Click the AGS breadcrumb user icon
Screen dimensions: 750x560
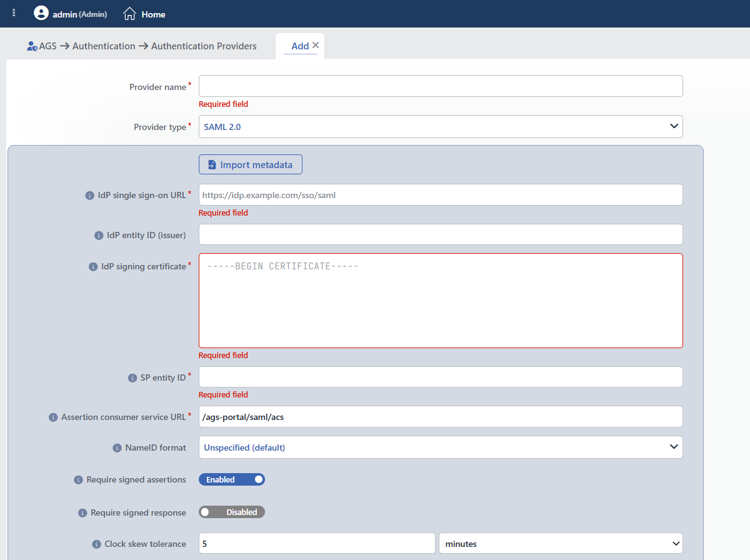(32, 46)
